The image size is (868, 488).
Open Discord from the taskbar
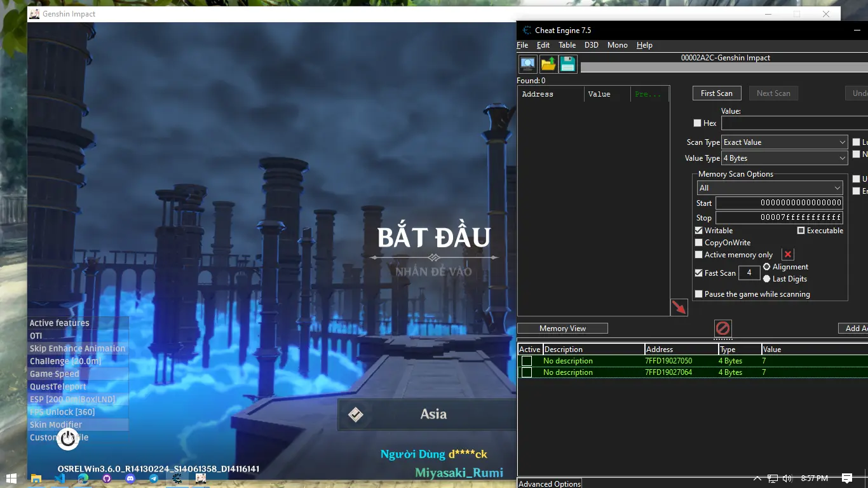(x=130, y=478)
